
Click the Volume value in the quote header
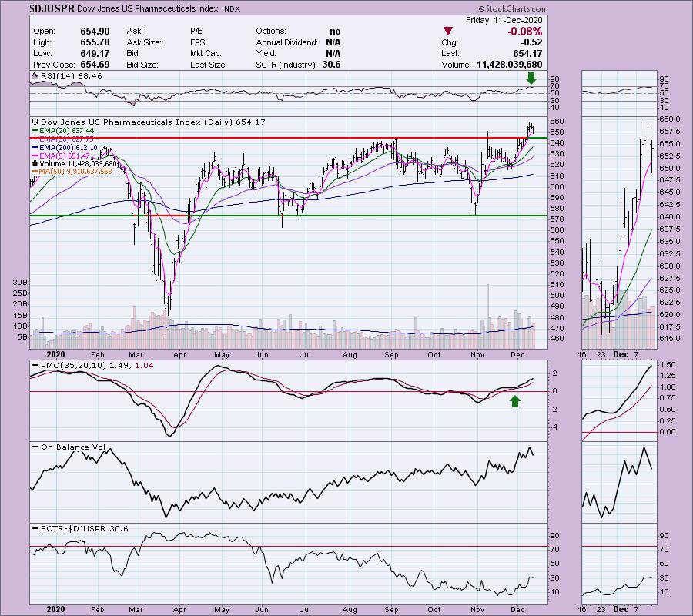coord(510,65)
